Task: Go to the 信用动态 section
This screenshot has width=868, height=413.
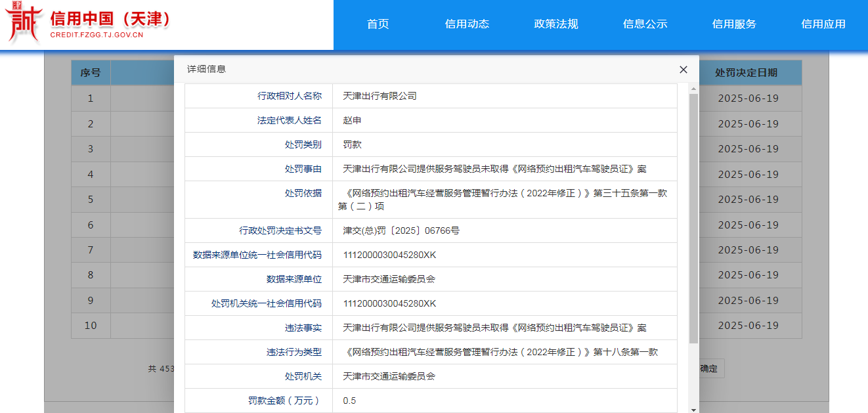Action: (467, 24)
